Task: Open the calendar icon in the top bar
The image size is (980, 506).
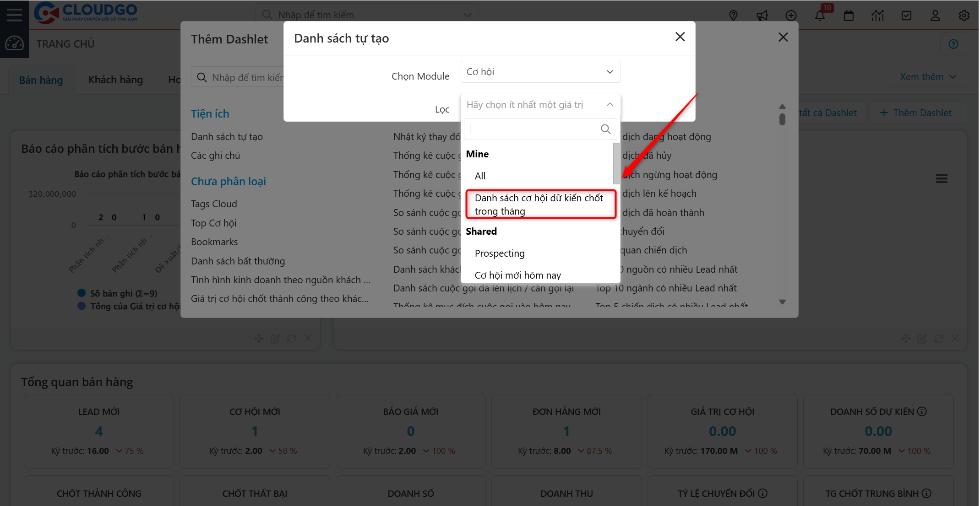Action: pos(849,15)
